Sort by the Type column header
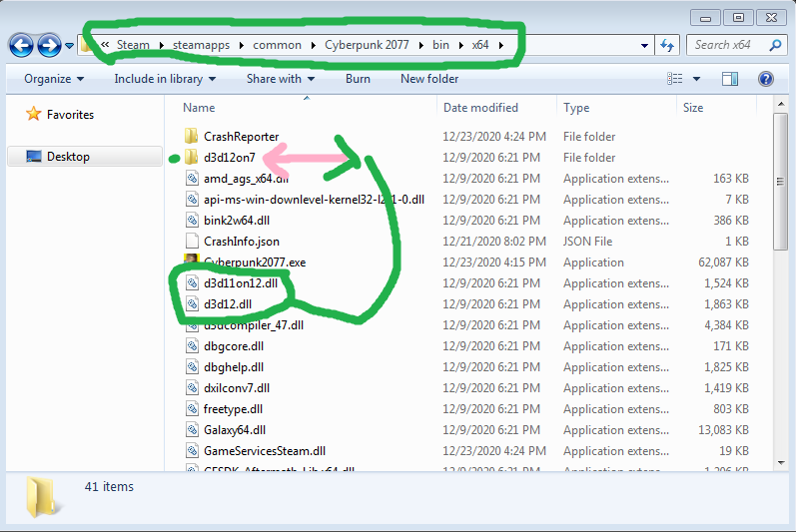 click(576, 108)
